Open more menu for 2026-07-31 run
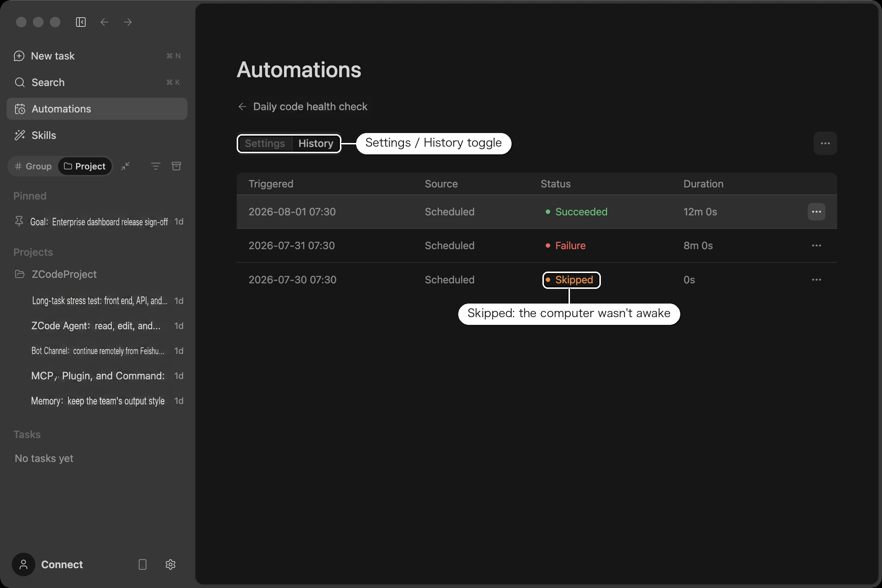This screenshot has height=588, width=882. pyautogui.click(x=816, y=245)
